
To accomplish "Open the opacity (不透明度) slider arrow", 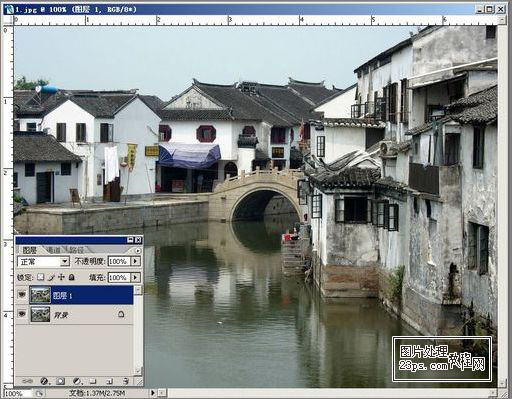I will pos(135,261).
